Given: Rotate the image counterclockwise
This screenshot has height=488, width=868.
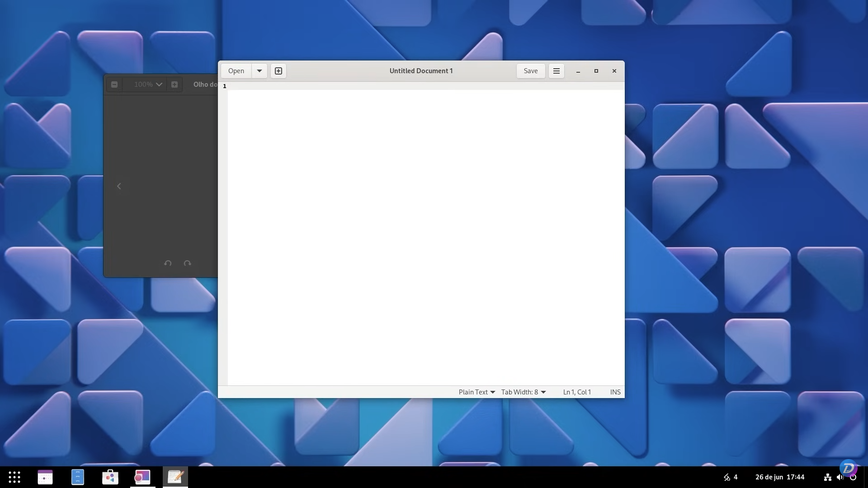Looking at the screenshot, I should [x=168, y=263].
